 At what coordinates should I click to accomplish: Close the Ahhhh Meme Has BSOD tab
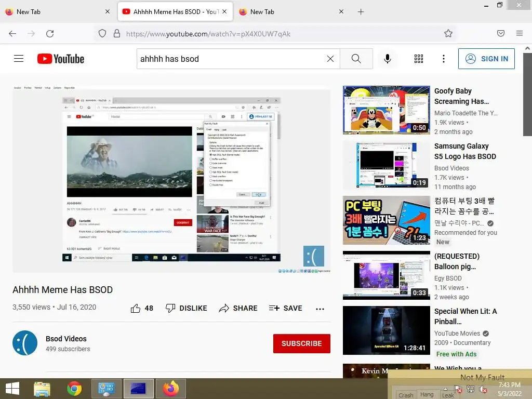pos(224,11)
